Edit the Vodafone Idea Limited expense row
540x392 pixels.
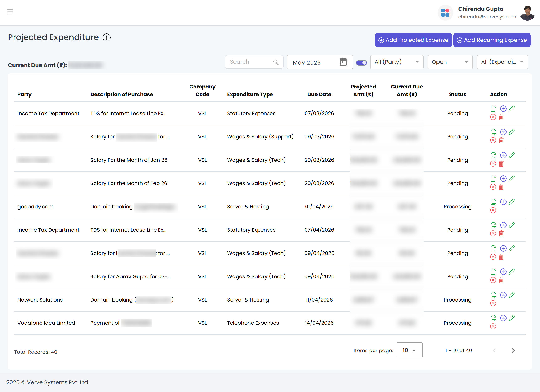coord(512,318)
